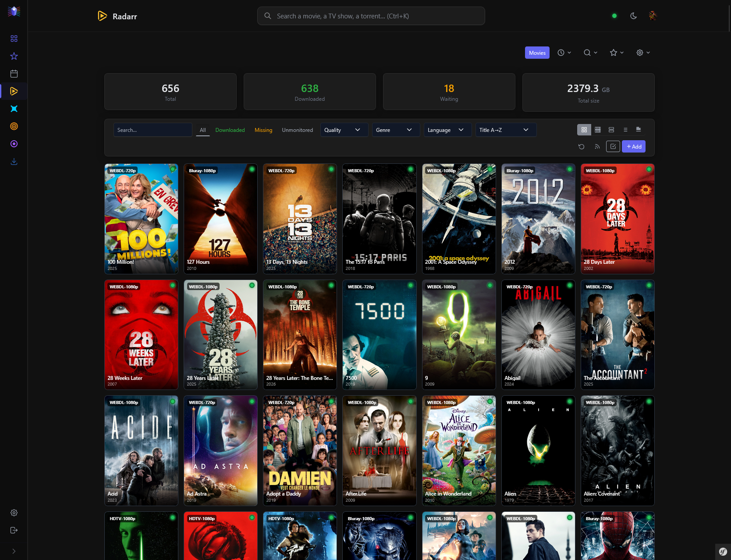Screen dimensions: 731x560
Task: Click the app logo at top of sidebar
Action: [14, 11]
